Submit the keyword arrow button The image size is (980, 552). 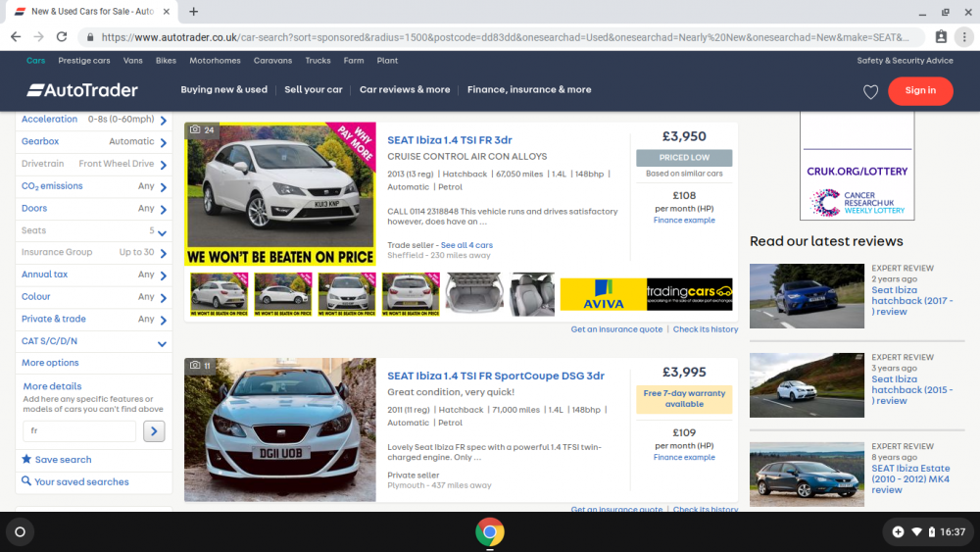coord(154,430)
